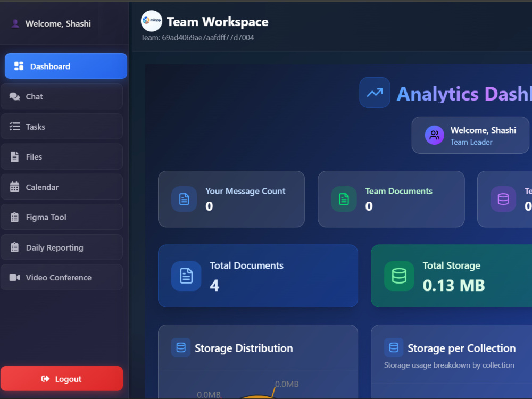This screenshot has height=399, width=532.
Task: Click the purple user avatar icon in sidebar header
Action: (x=15, y=23)
